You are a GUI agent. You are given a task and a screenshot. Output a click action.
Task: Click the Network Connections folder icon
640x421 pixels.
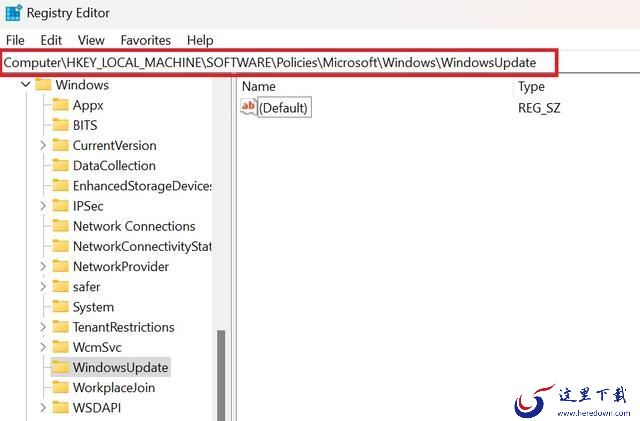click(x=60, y=226)
